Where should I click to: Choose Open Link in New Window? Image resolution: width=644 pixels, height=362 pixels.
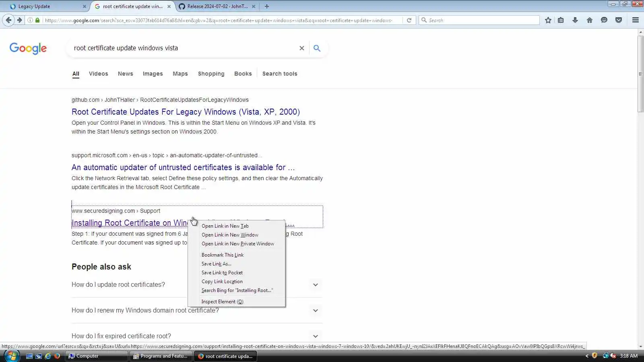click(x=237, y=235)
